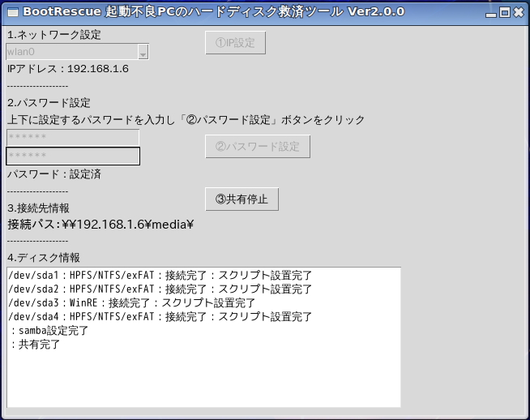The height and width of the screenshot is (420, 530).
Task: Click the ①IP設定 button
Action: 235,43
